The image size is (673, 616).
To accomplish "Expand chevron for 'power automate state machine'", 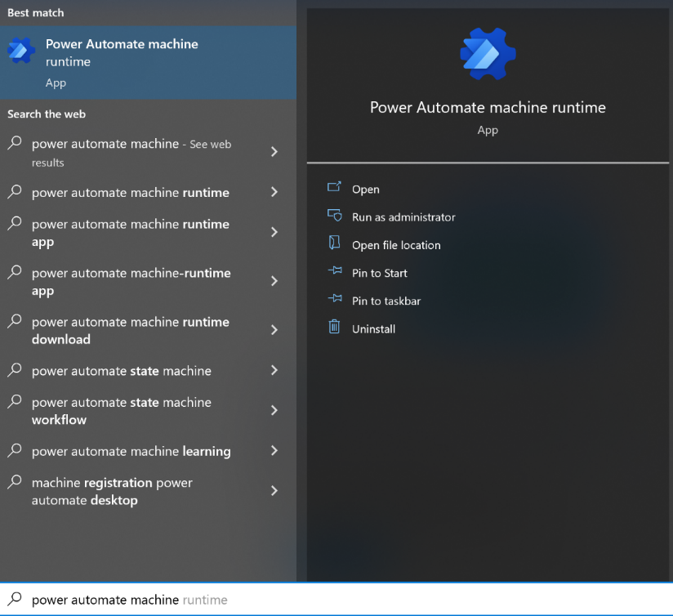I will click(x=274, y=370).
